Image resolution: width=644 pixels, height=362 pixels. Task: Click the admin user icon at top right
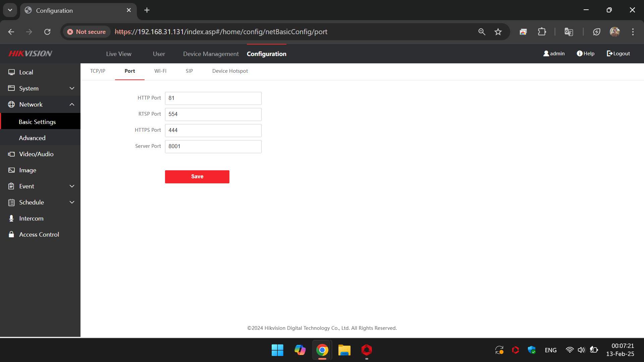tap(546, 53)
